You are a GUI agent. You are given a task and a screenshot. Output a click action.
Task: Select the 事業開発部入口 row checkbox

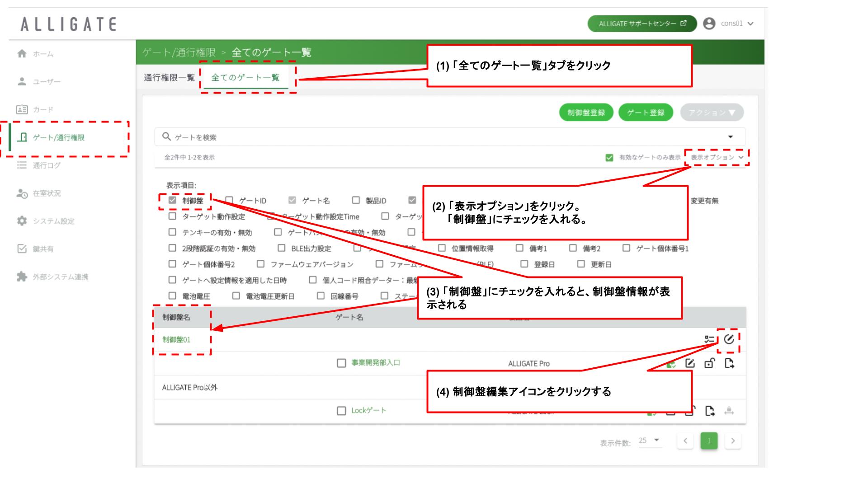point(342,363)
